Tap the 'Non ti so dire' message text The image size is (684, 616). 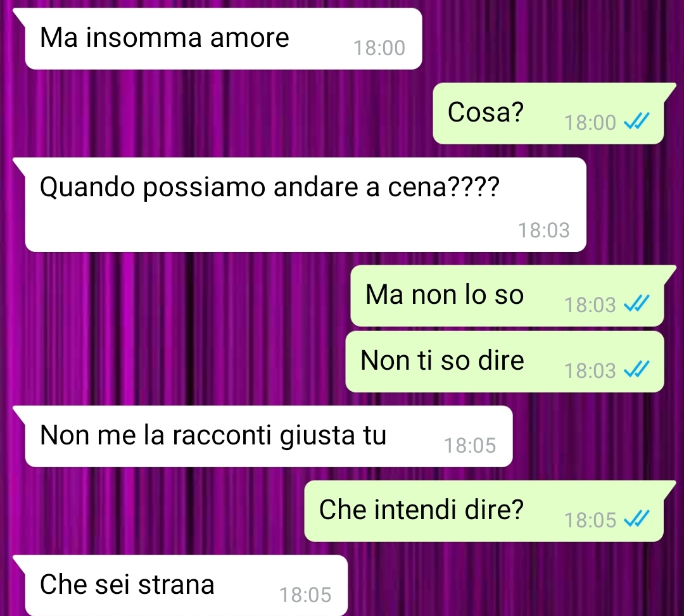[x=442, y=360]
